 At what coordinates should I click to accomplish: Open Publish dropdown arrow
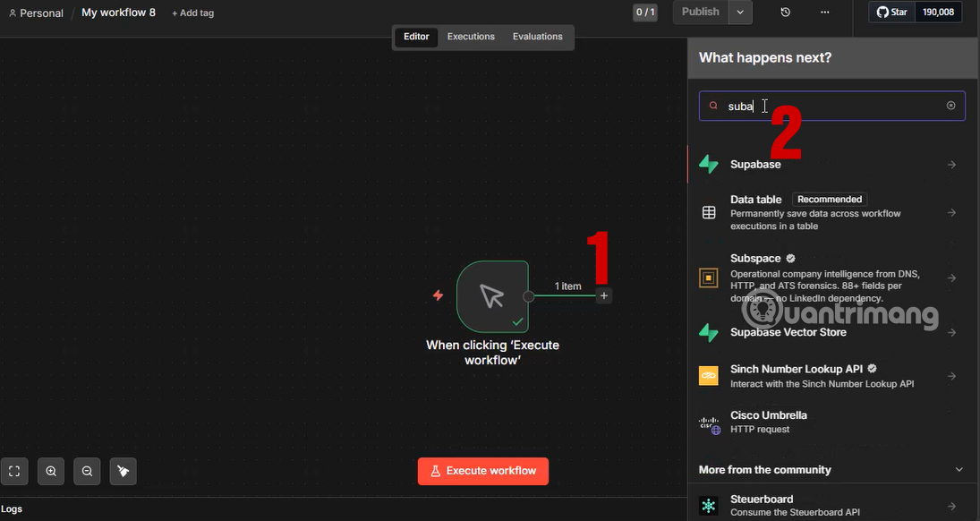pyautogui.click(x=740, y=12)
